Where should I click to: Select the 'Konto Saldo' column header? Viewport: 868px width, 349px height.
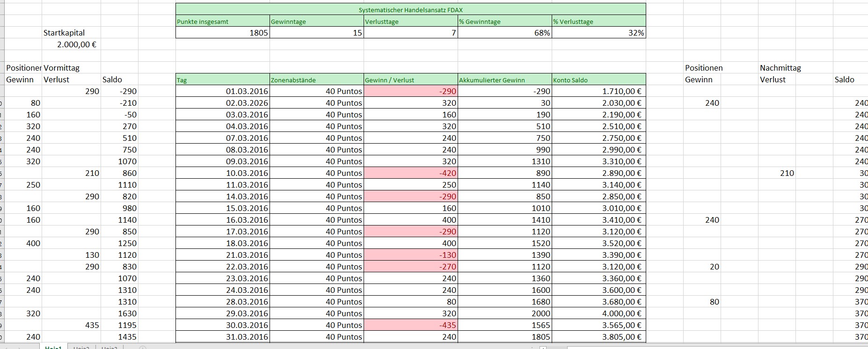point(598,80)
